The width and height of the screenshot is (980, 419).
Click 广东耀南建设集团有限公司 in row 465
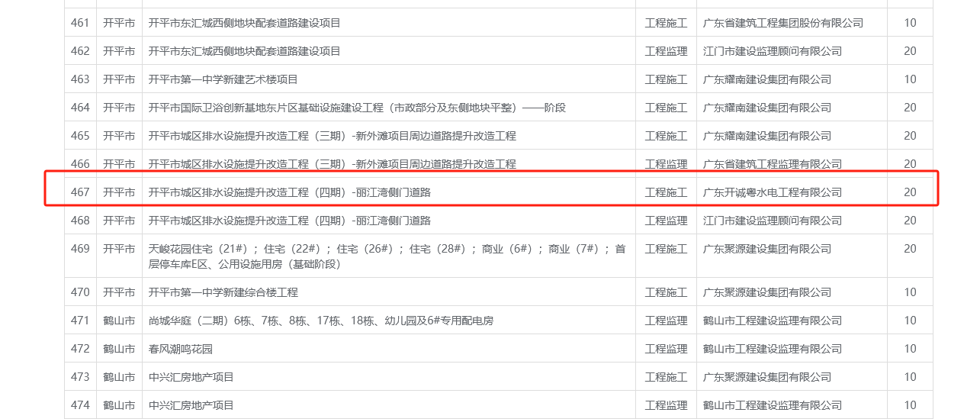(767, 136)
